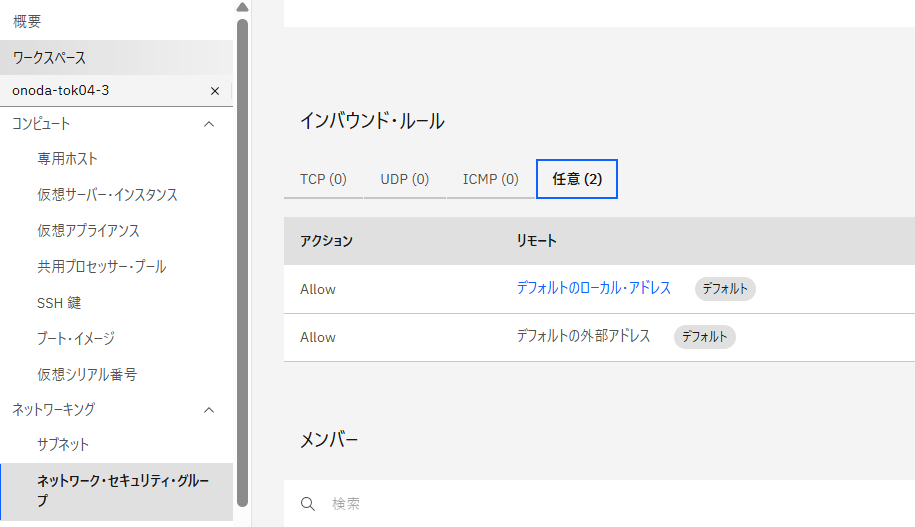Click the デフォルト tag beside ローカル・アドレス
This screenshot has height=527, width=915.
[725, 289]
